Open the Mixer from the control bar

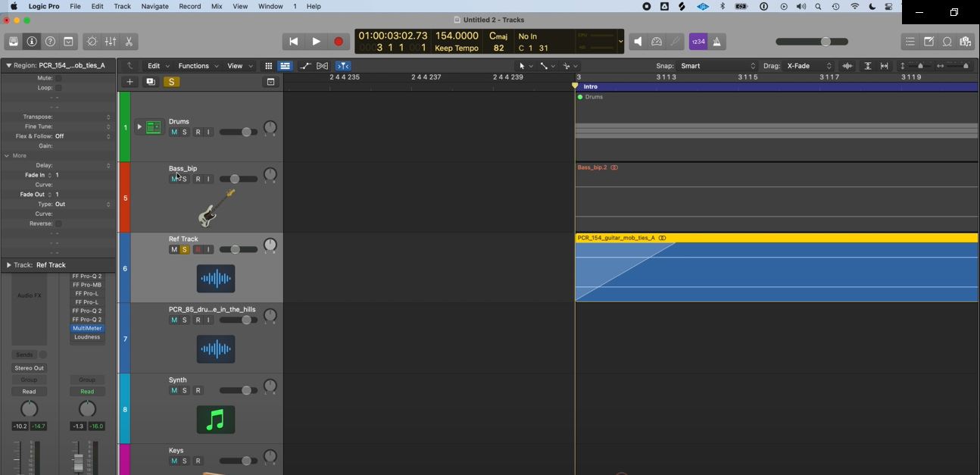[x=111, y=42]
